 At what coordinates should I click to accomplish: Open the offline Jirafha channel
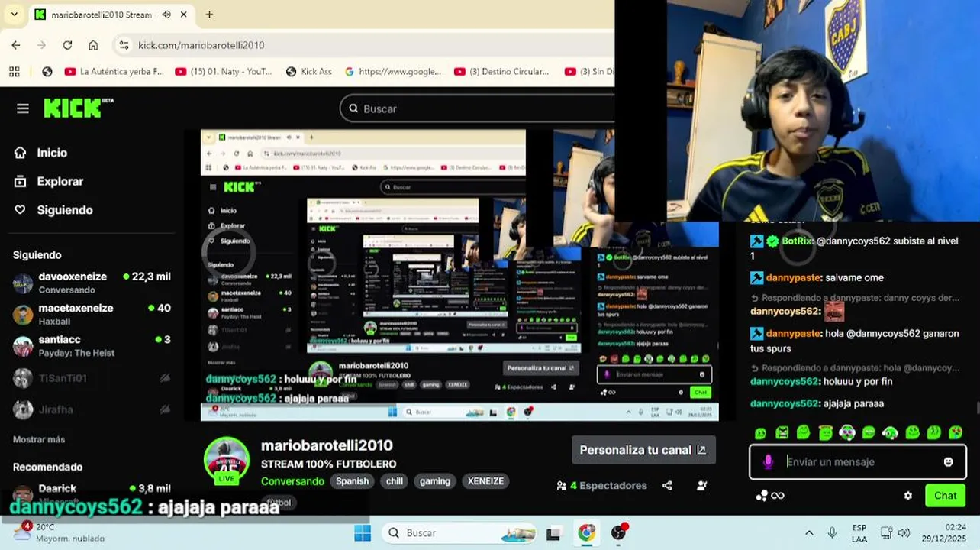tap(92, 409)
